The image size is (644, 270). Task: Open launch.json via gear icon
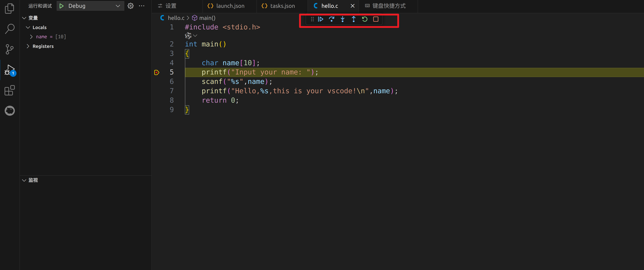(130, 6)
